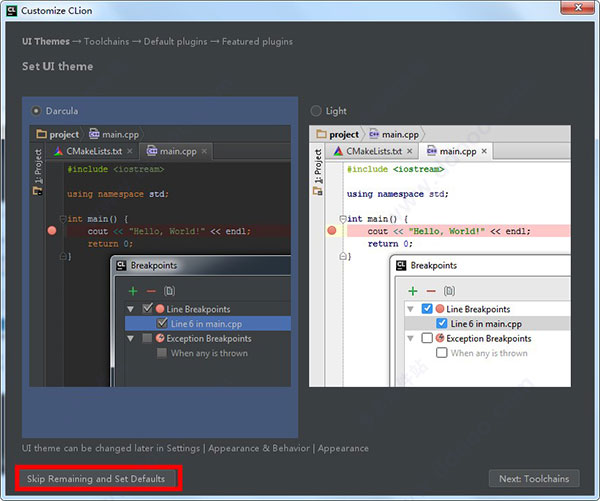Viewport: 600px width, 501px height.
Task: Collapse main() fold marker in Darcula preview
Action: 63,219
